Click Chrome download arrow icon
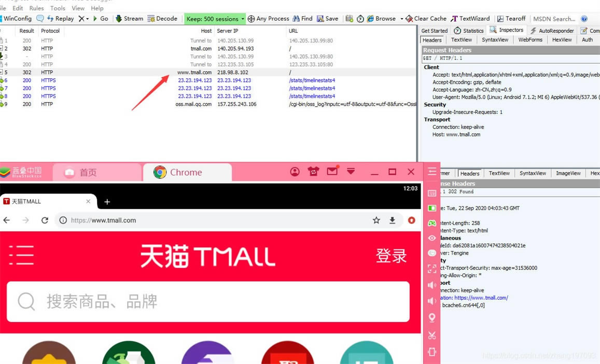The image size is (600, 364). [x=392, y=220]
